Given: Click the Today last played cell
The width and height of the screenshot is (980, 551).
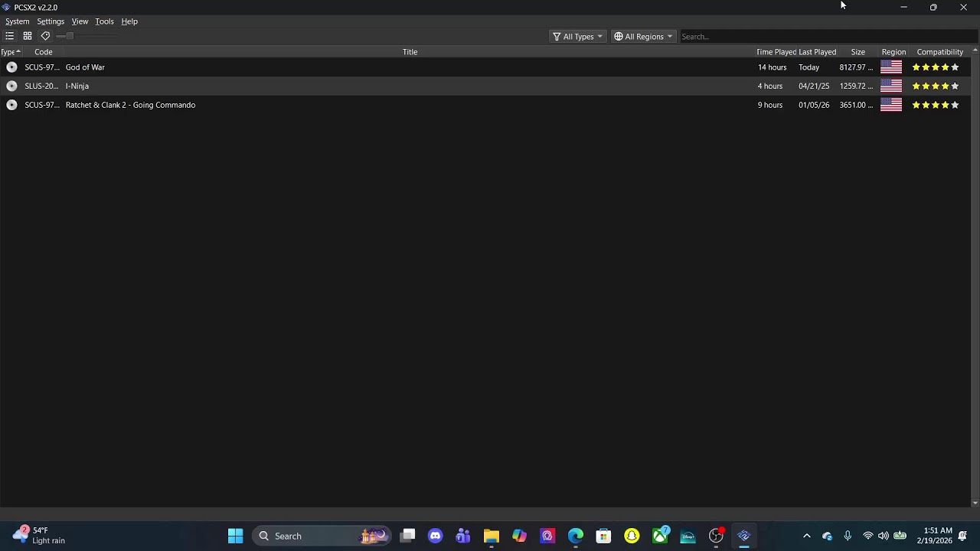Looking at the screenshot, I should (x=808, y=67).
